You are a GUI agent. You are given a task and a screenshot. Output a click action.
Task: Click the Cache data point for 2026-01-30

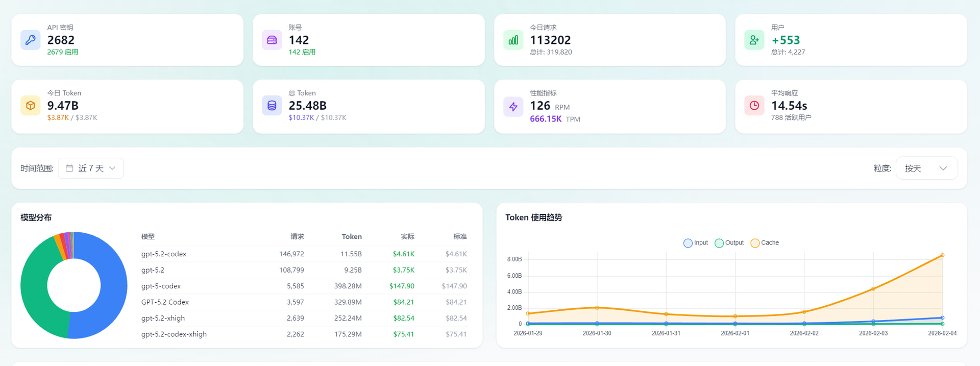pyautogui.click(x=597, y=308)
